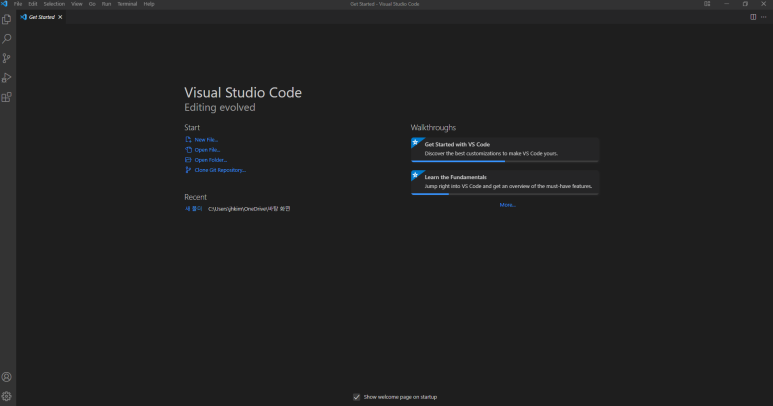Viewport: 773px width, 406px height.
Task: Open the Run and Debug view
Action: tap(7, 77)
